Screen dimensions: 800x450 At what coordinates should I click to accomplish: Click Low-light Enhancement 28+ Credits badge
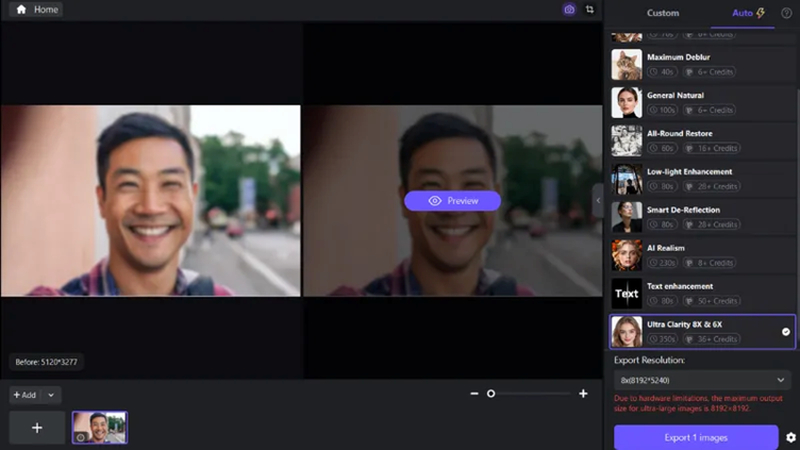(x=712, y=186)
